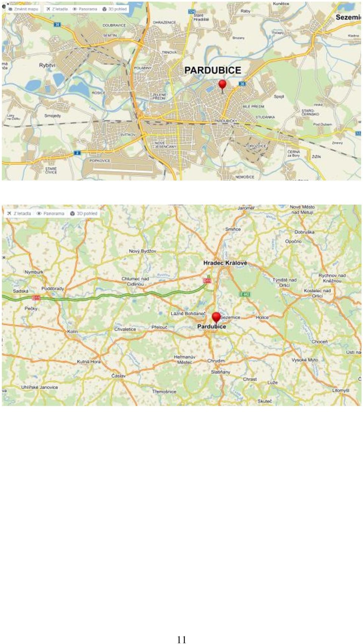
Task: Click the 3D pohled cube icon in lower map
Action: 72,214
